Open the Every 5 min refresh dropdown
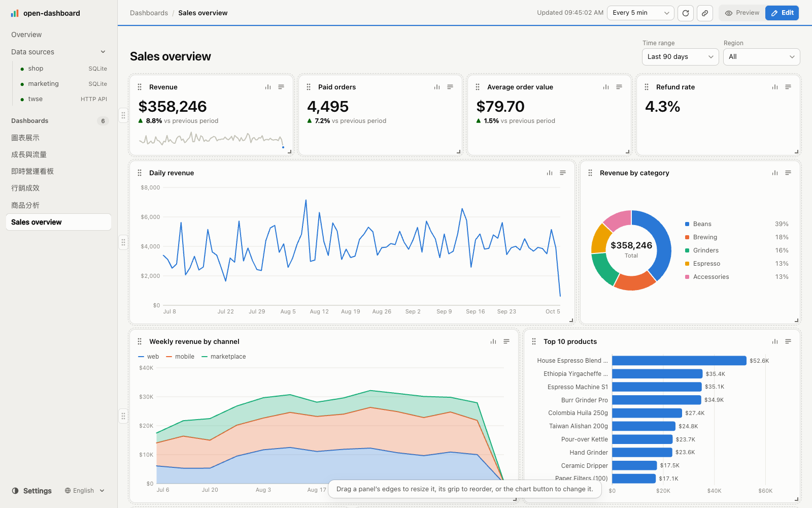This screenshot has width=812, height=508. [x=641, y=13]
